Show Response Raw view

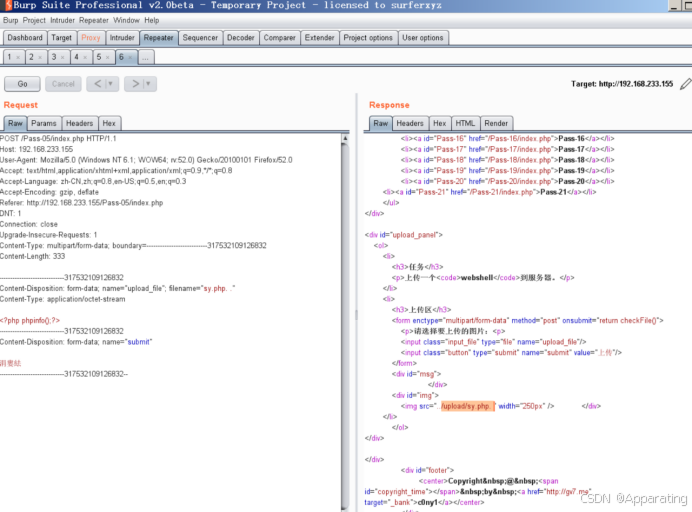380,124
